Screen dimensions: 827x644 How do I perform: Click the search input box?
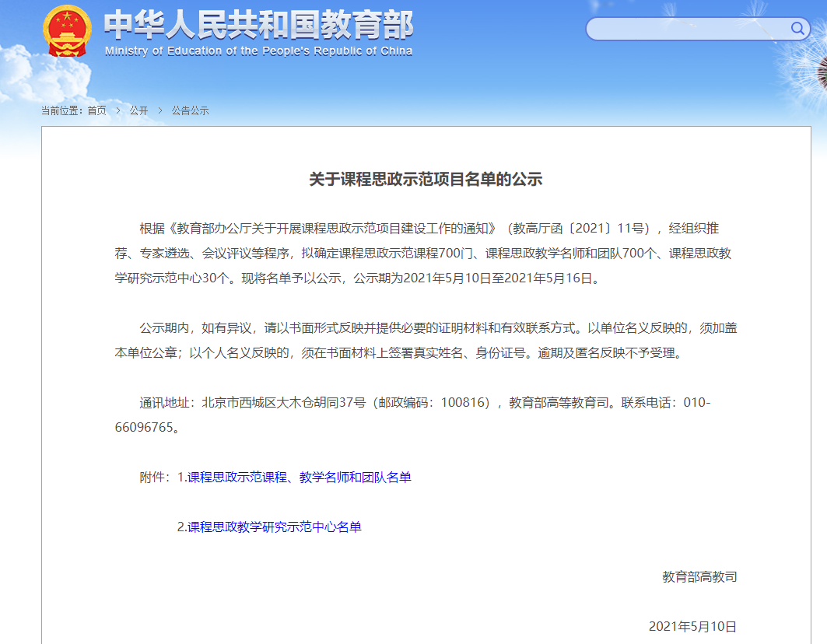(x=689, y=29)
